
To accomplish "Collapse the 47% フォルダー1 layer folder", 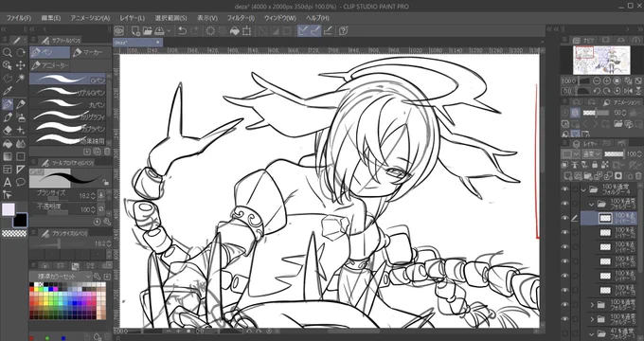I will tap(591, 333).
